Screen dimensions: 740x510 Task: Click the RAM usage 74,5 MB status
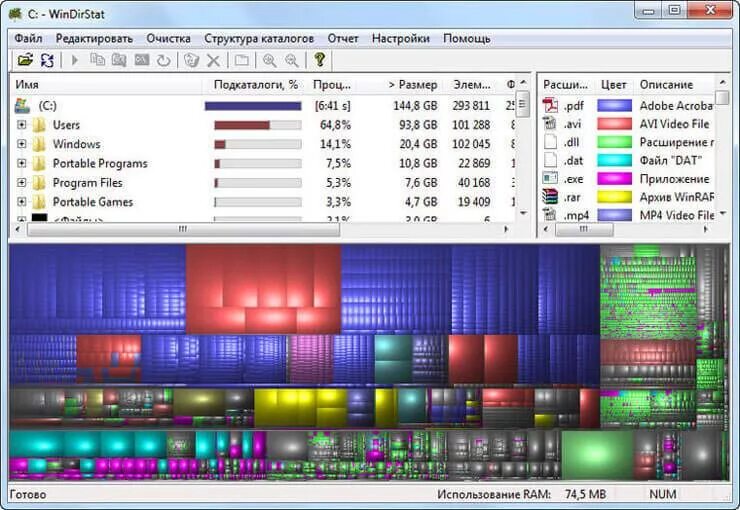point(585,494)
